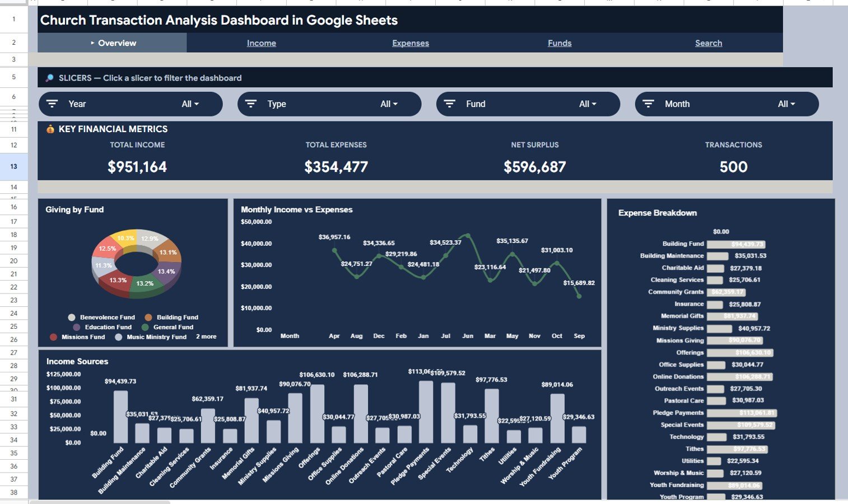The height and width of the screenshot is (504, 848).
Task: Click the 12.5% donut slice
Action: (x=108, y=249)
